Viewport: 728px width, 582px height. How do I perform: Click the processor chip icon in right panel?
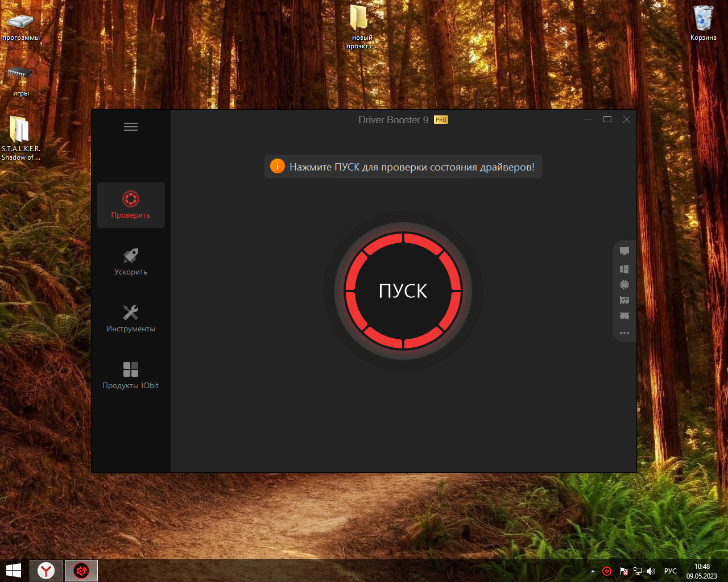pos(624,284)
